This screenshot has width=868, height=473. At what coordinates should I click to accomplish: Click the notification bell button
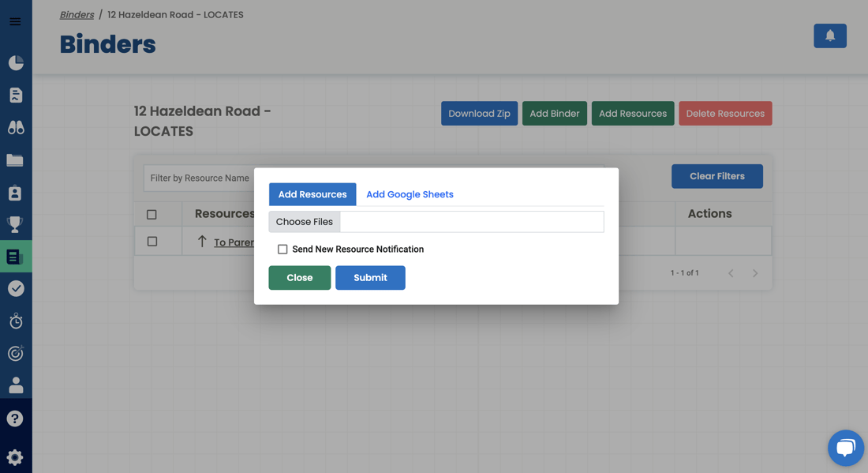click(x=830, y=36)
